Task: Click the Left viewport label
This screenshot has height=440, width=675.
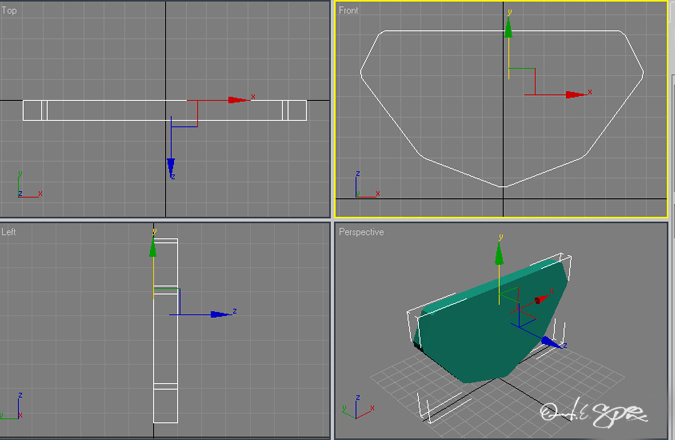Action: click(9, 232)
